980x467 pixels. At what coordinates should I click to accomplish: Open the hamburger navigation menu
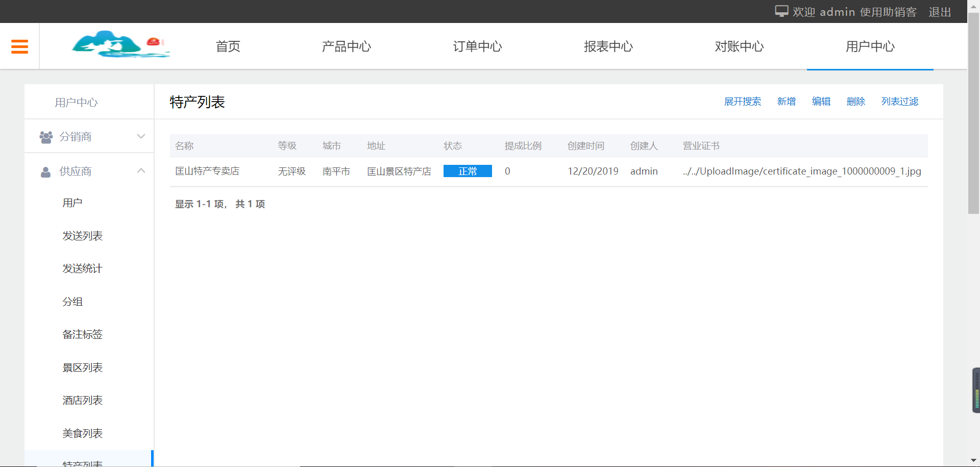pyautogui.click(x=19, y=46)
